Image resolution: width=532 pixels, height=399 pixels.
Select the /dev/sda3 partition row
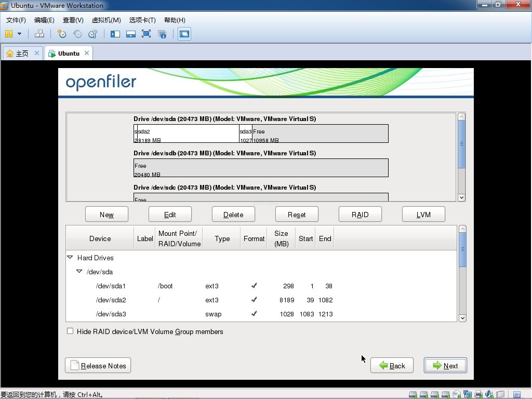point(261,314)
